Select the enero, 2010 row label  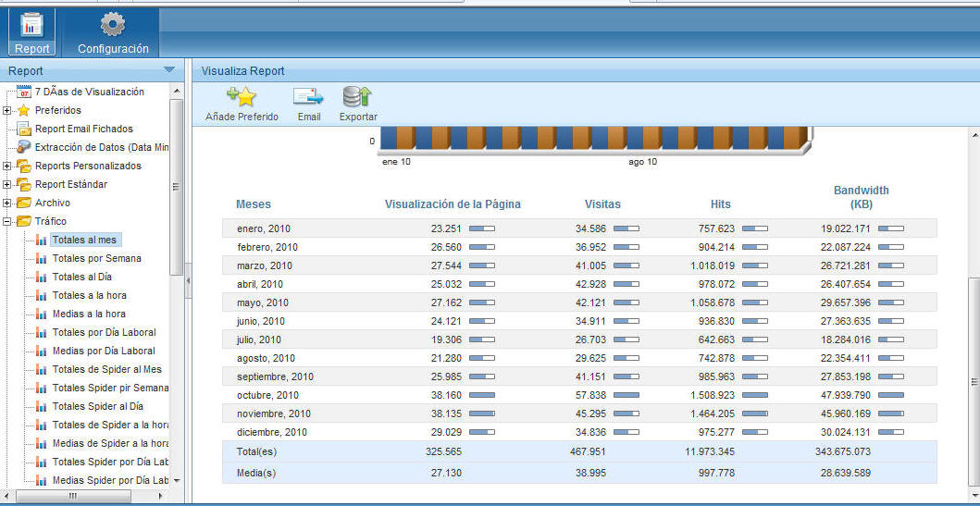click(263, 228)
